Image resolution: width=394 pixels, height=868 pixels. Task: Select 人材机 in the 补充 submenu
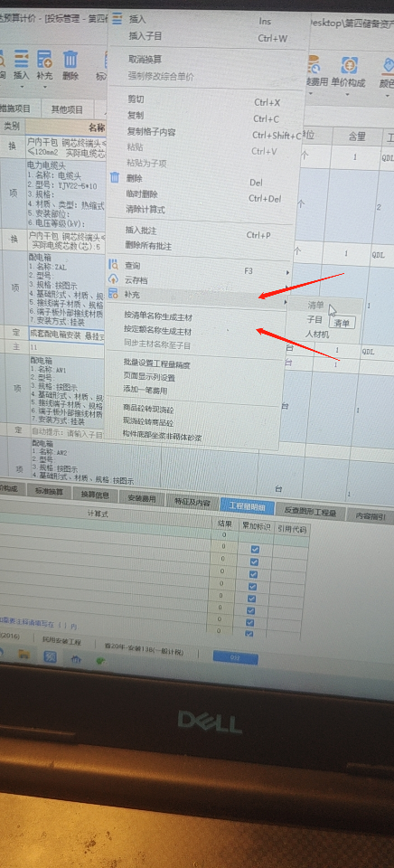(x=317, y=335)
